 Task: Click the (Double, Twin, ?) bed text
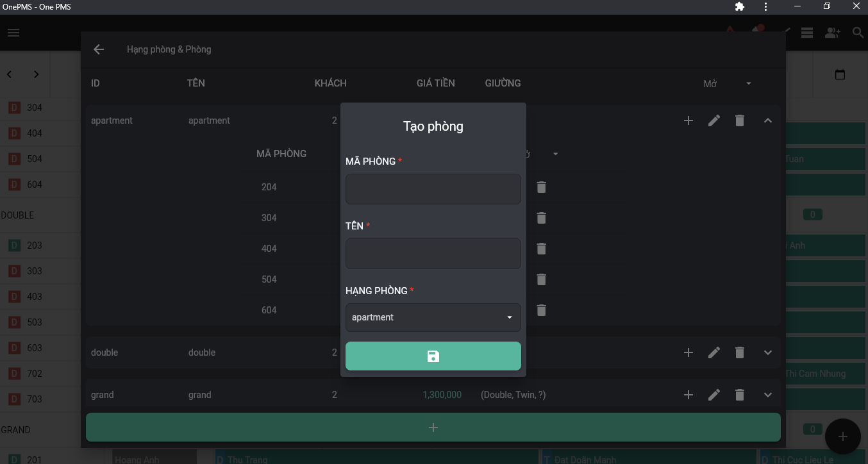[513, 395]
